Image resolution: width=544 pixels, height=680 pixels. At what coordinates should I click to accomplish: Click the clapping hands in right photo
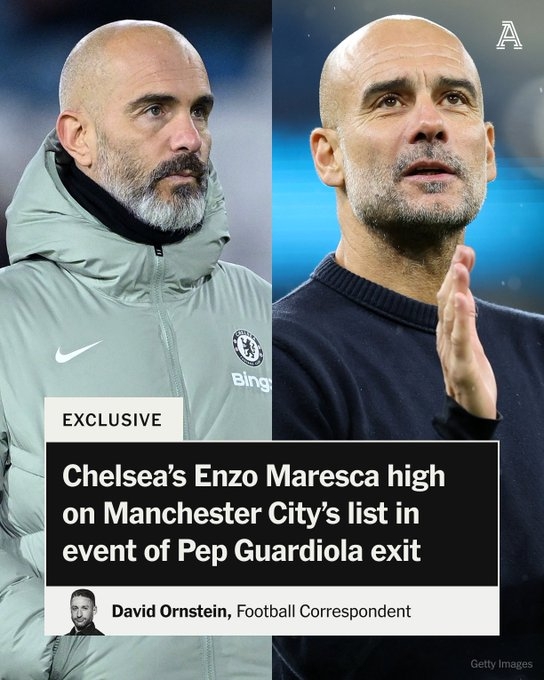point(466,334)
